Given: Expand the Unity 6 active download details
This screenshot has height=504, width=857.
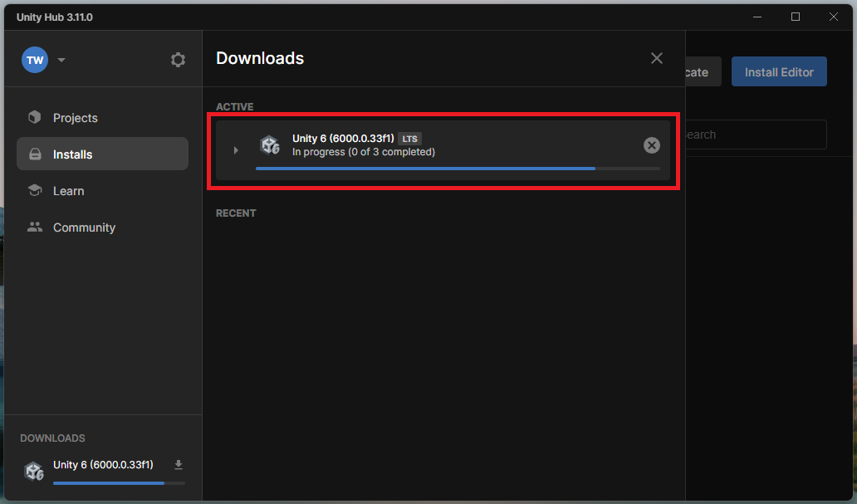Looking at the screenshot, I should (x=236, y=150).
